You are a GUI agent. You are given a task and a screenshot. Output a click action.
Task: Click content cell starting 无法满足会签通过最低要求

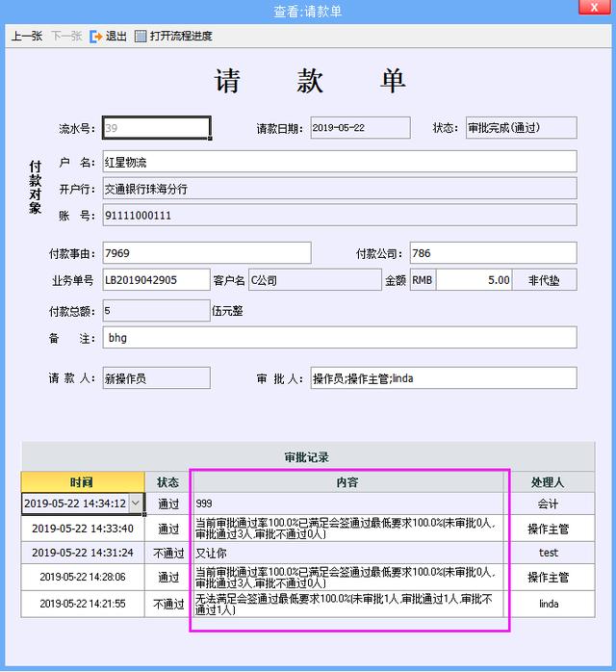347,604
